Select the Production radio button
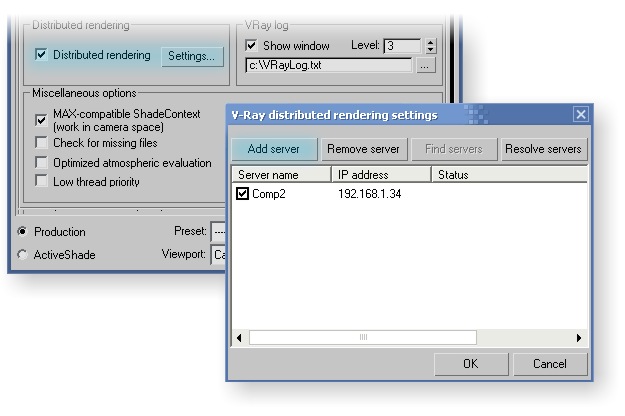The image size is (625, 416). (23, 232)
